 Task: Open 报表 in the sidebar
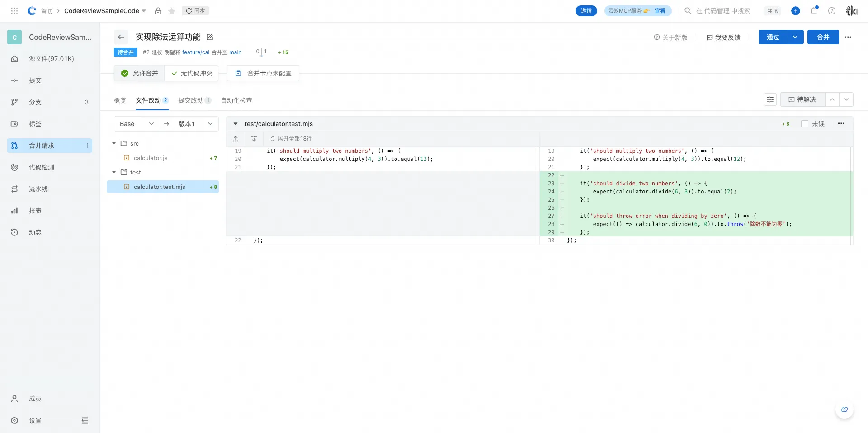50,211
